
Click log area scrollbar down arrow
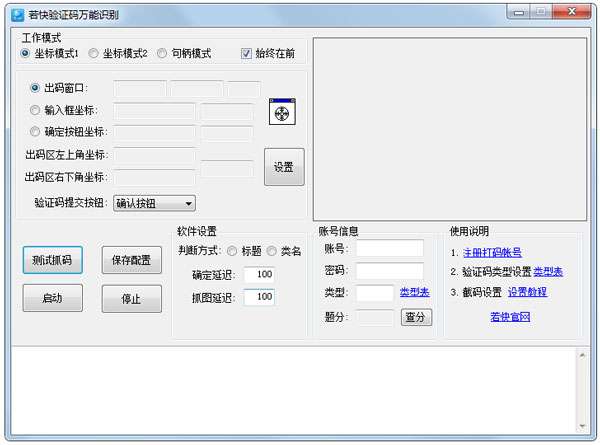coord(582,426)
